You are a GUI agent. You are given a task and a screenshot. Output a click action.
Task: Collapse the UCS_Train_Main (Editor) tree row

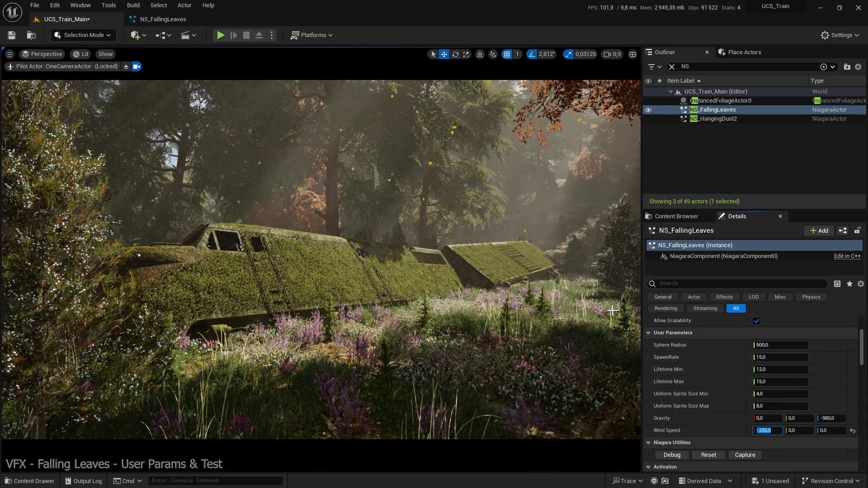pos(671,92)
